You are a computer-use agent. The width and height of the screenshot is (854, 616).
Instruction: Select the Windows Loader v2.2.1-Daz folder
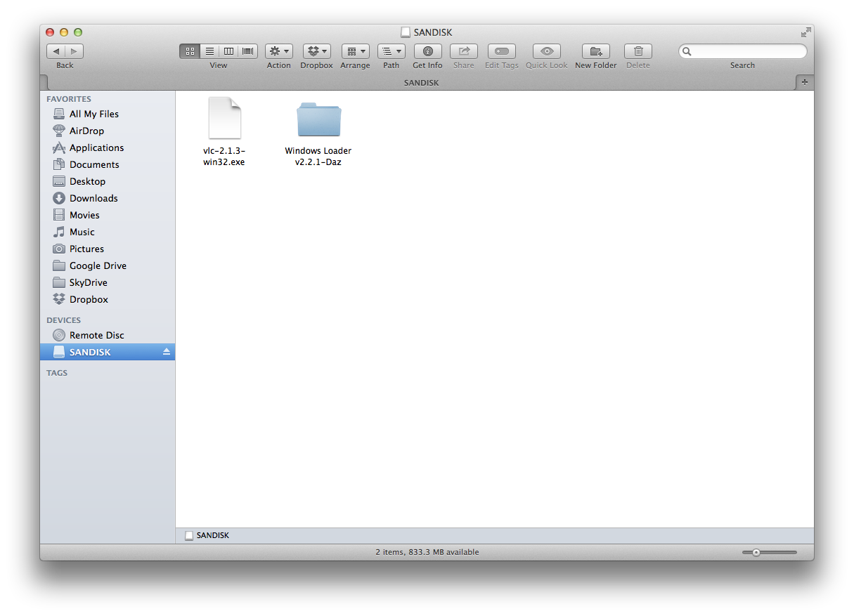(318, 133)
